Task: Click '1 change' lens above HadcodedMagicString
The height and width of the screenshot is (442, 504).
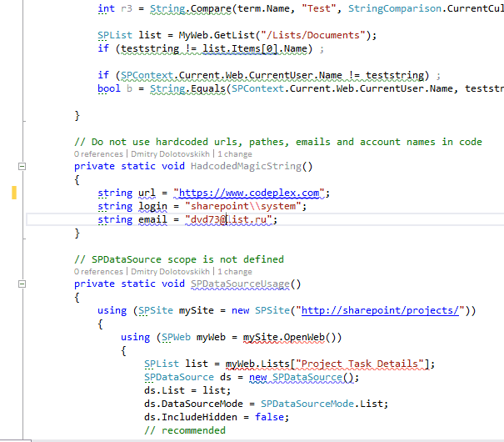Action: pyautogui.click(x=236, y=154)
